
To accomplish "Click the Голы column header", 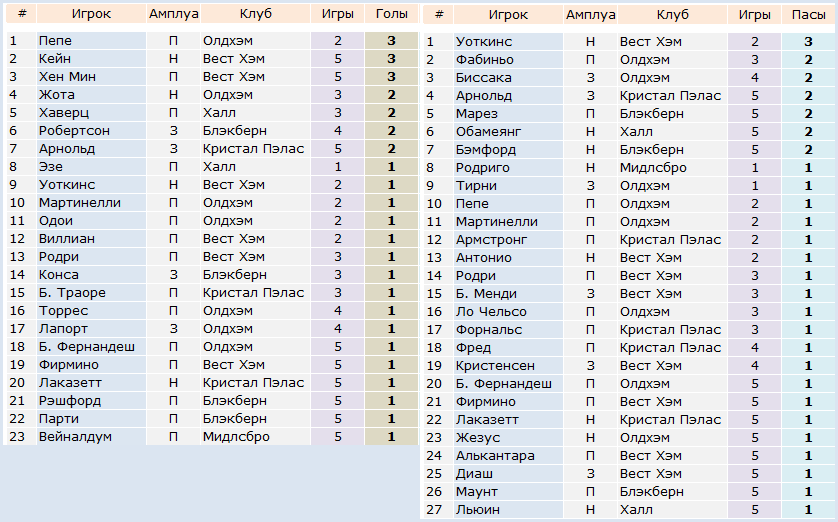I will click(x=391, y=14).
